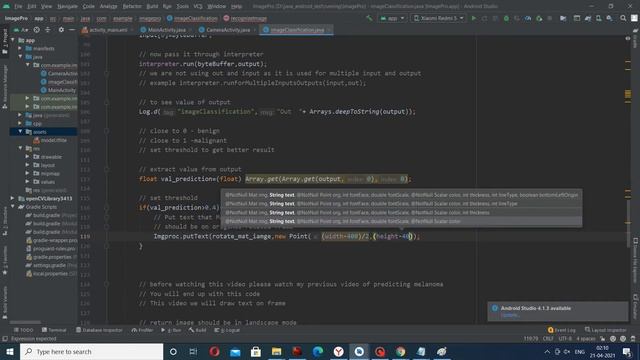Click the Apply Changes toolbar icon
This screenshot has height=360, width=640.
(x=484, y=18)
